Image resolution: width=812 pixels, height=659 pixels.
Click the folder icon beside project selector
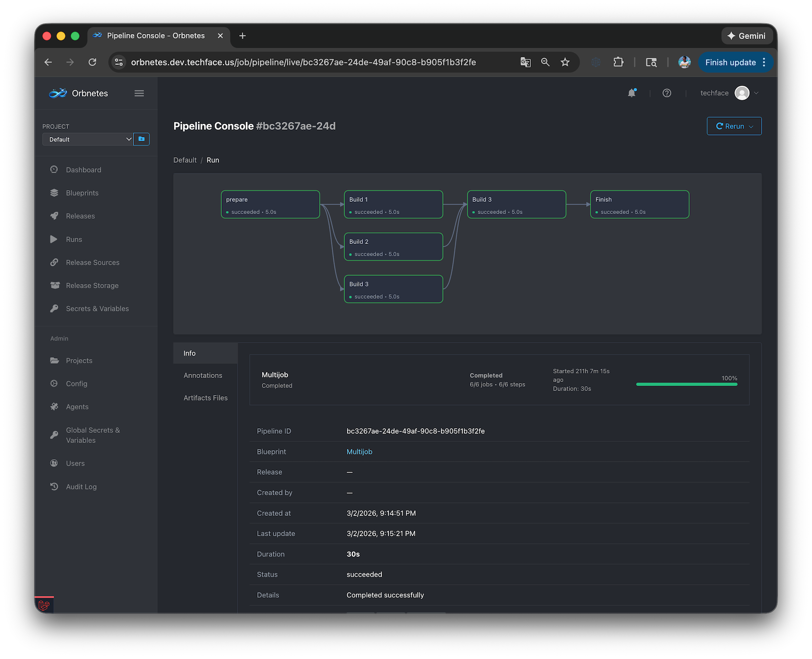pos(142,139)
